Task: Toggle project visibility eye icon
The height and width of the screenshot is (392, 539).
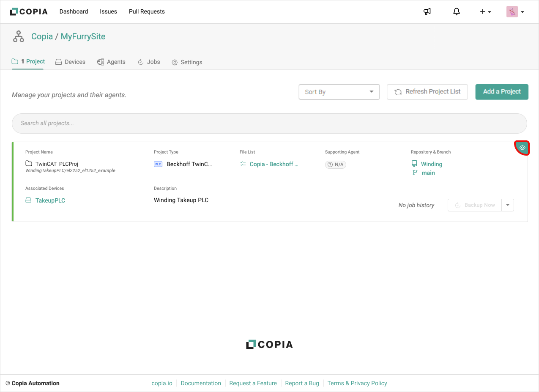Action: coord(522,148)
